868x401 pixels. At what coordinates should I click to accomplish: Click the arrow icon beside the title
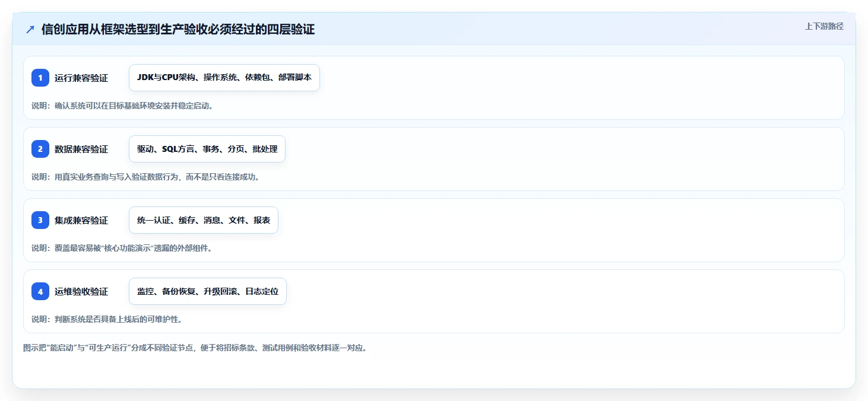click(30, 29)
